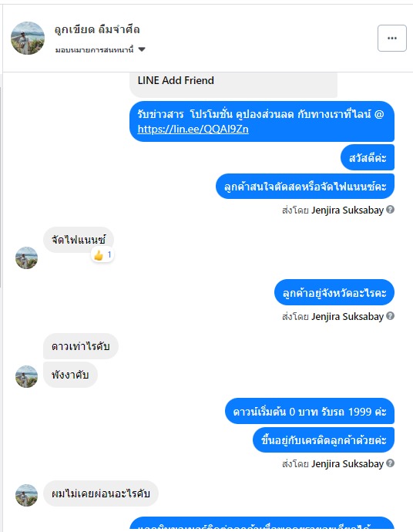Click the ดาวเท่าไรคับ customer message

(81, 346)
